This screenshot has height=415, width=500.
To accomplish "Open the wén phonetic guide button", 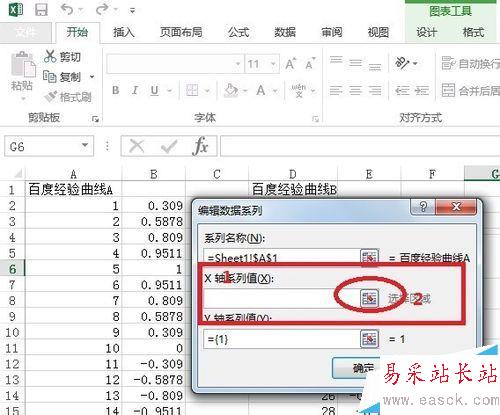I will 299,90.
